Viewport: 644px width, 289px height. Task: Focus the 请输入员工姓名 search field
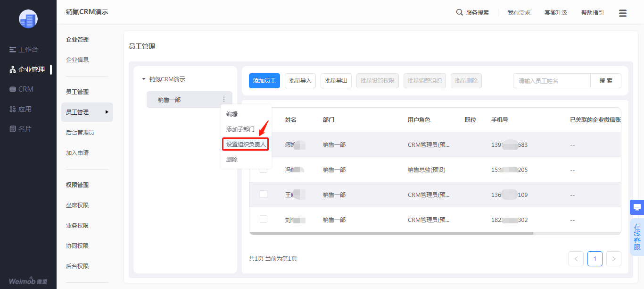click(x=552, y=81)
